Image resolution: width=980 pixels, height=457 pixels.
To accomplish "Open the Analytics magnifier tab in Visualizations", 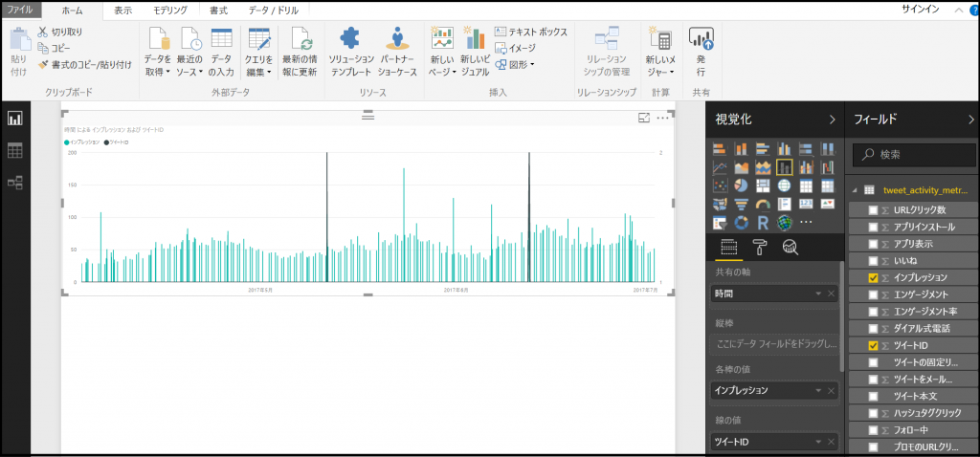I will click(x=790, y=249).
